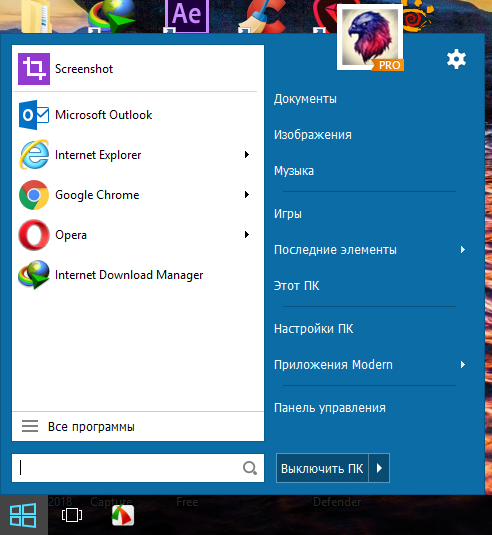Open Настройки ПК
The height and width of the screenshot is (535, 492).
coord(314,329)
